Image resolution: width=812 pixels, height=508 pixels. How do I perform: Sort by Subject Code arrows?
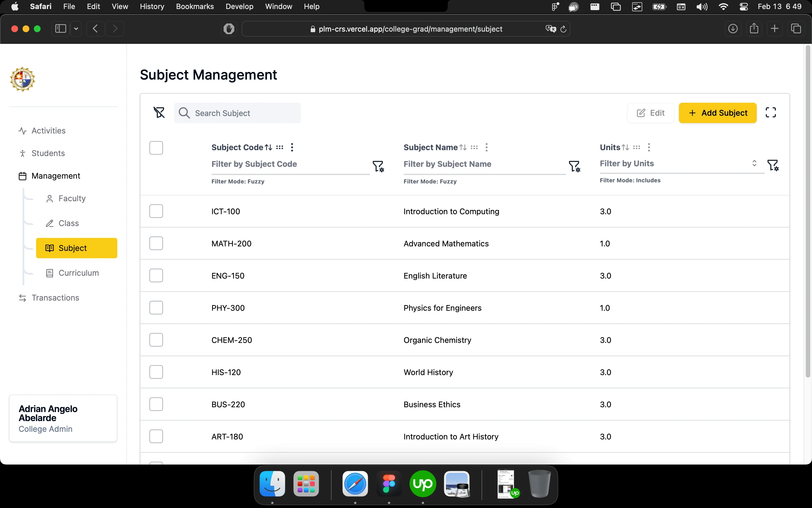(x=268, y=147)
